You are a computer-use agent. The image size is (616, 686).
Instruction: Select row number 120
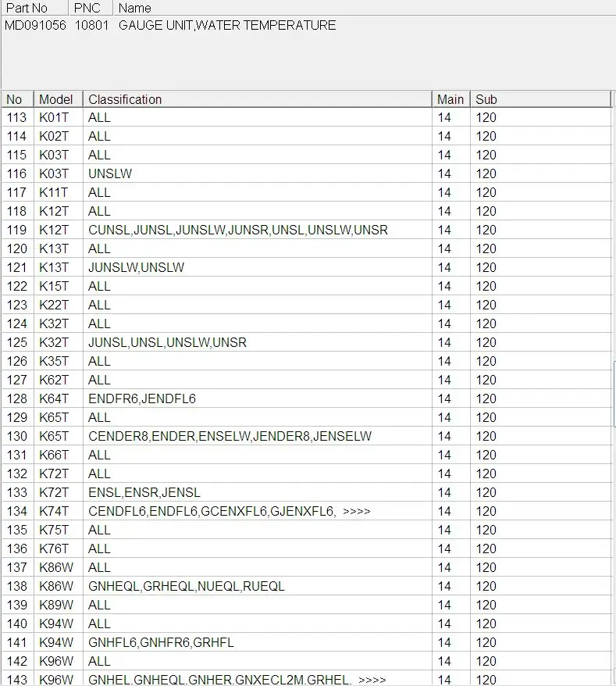[x=16, y=249]
